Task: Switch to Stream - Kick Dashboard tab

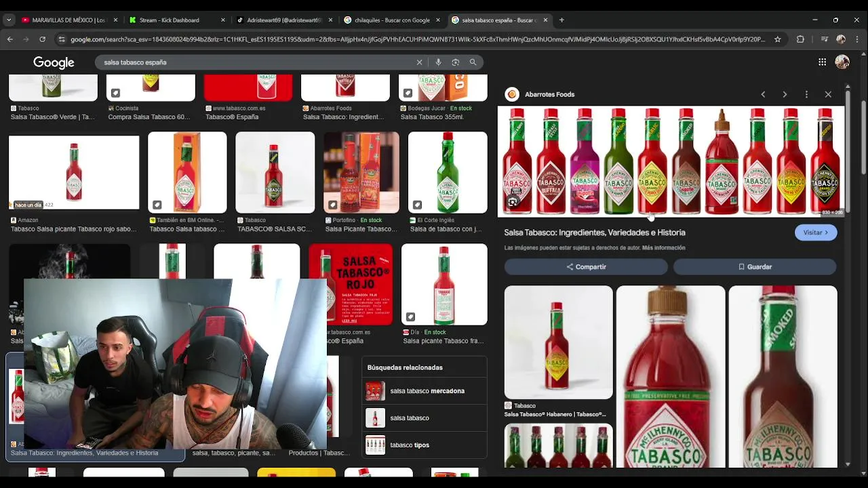Action: pyautogui.click(x=176, y=20)
